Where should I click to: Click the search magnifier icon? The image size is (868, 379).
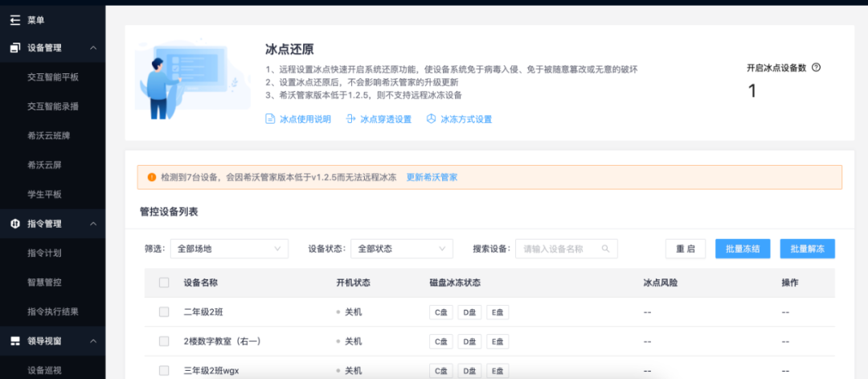606,249
